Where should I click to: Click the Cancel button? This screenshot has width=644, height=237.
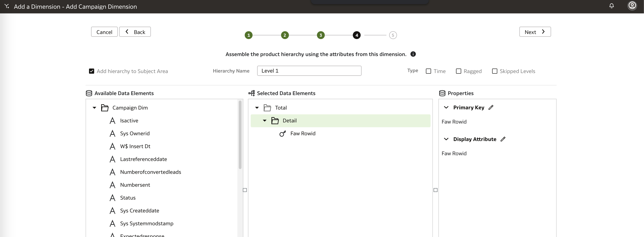tap(104, 32)
